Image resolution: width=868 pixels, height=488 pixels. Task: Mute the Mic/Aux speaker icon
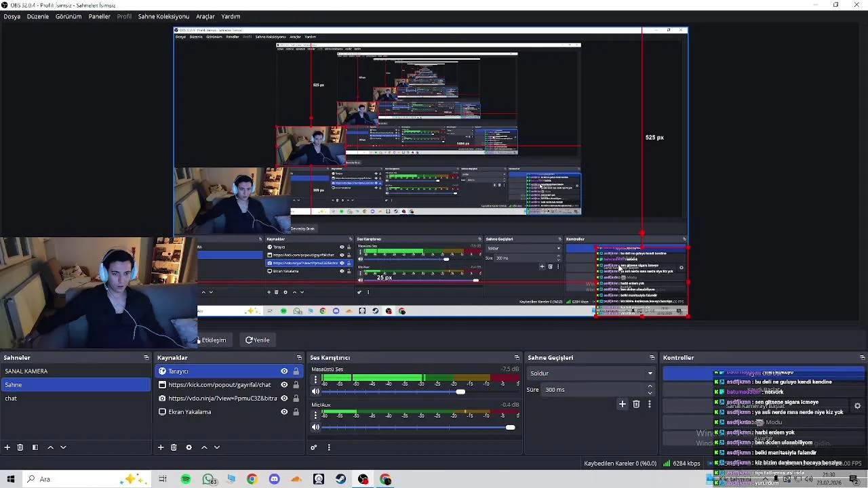pyautogui.click(x=315, y=427)
